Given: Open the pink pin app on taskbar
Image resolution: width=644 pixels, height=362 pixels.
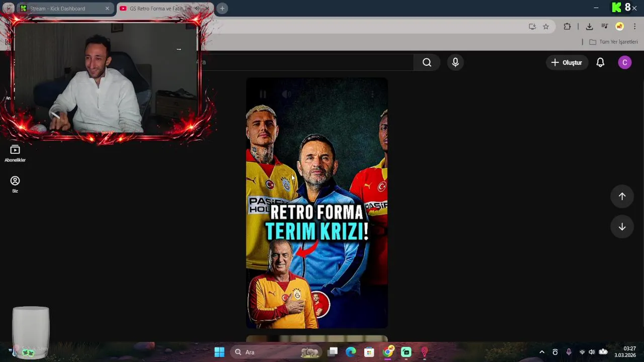Looking at the screenshot, I should tap(424, 352).
